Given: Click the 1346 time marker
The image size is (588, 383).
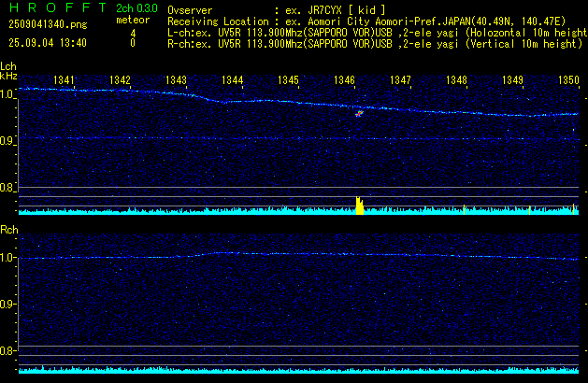Looking at the screenshot, I should 344,80.
